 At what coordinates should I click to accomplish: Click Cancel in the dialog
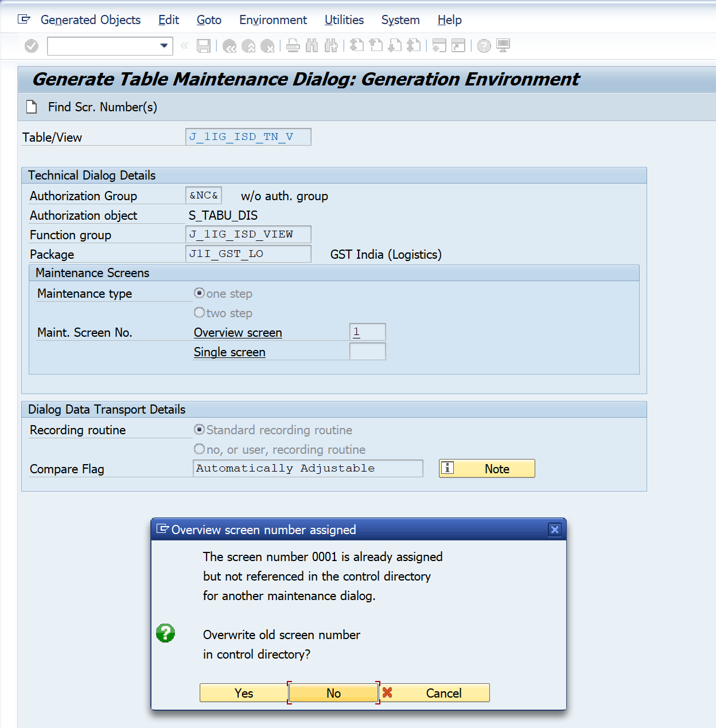434,693
